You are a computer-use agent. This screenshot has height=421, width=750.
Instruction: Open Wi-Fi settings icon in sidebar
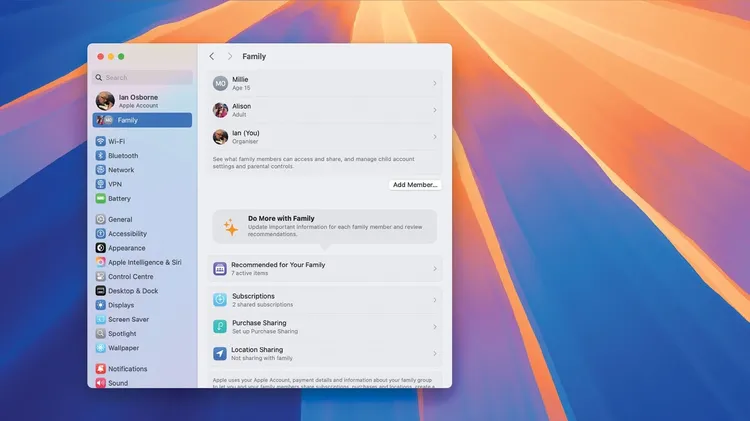pos(100,141)
